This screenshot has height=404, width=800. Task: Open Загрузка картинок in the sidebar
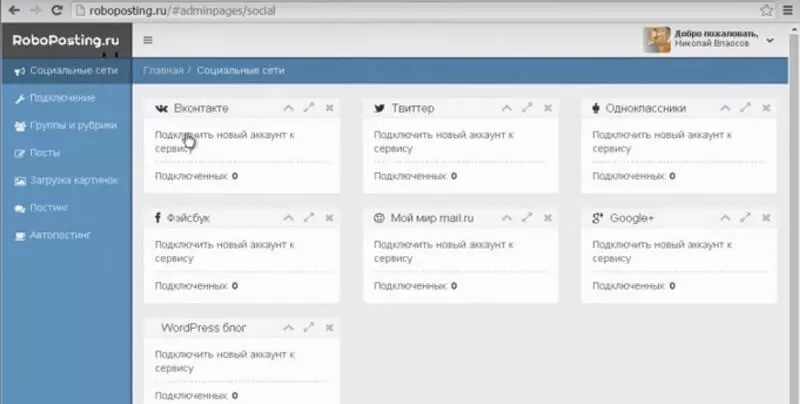click(74, 181)
